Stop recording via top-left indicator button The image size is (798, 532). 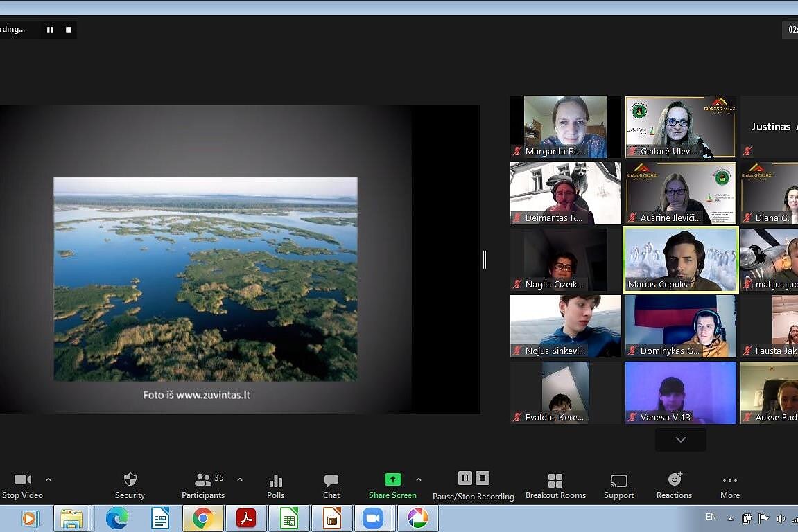[x=69, y=30]
